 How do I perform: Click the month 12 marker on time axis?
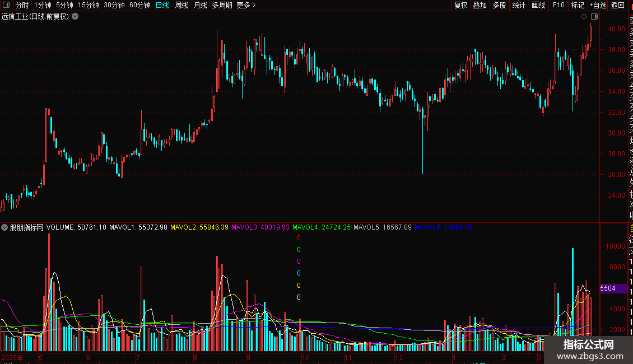tap(399, 357)
